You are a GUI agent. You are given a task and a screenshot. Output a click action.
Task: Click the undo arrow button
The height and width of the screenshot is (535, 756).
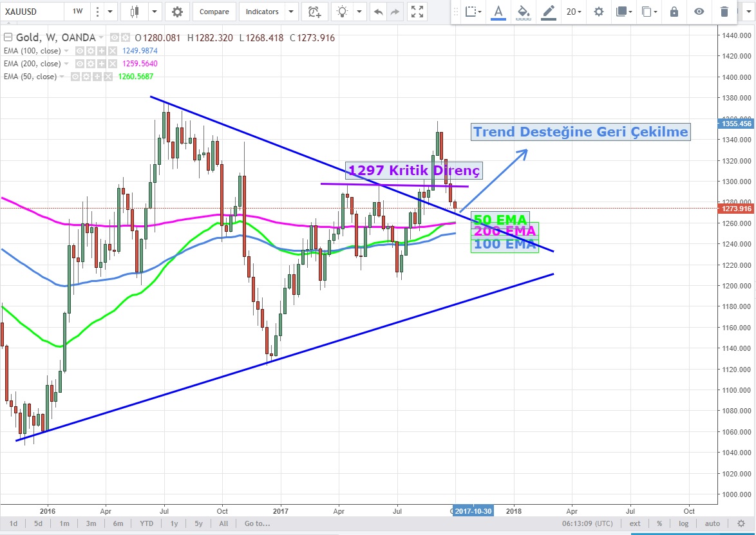(x=378, y=12)
